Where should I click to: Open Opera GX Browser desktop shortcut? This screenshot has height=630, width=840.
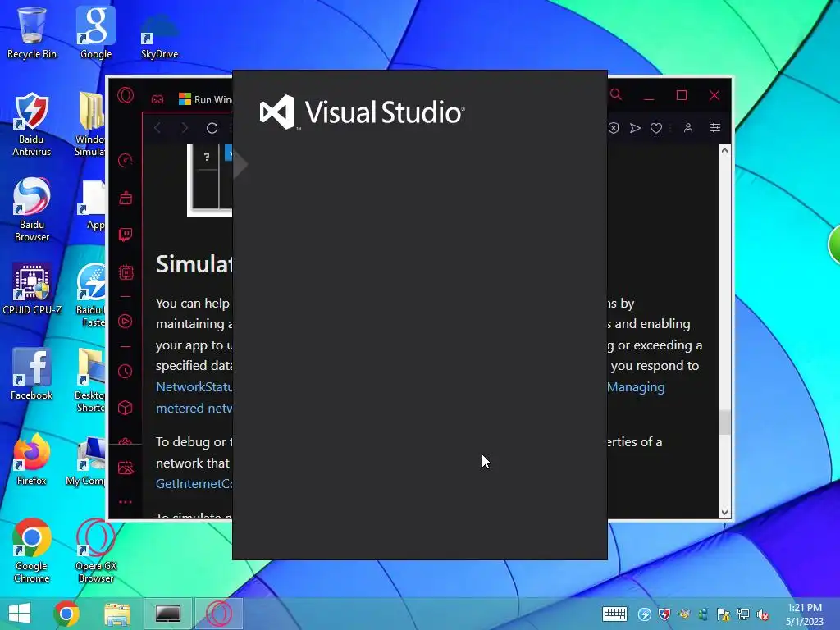[x=96, y=550]
